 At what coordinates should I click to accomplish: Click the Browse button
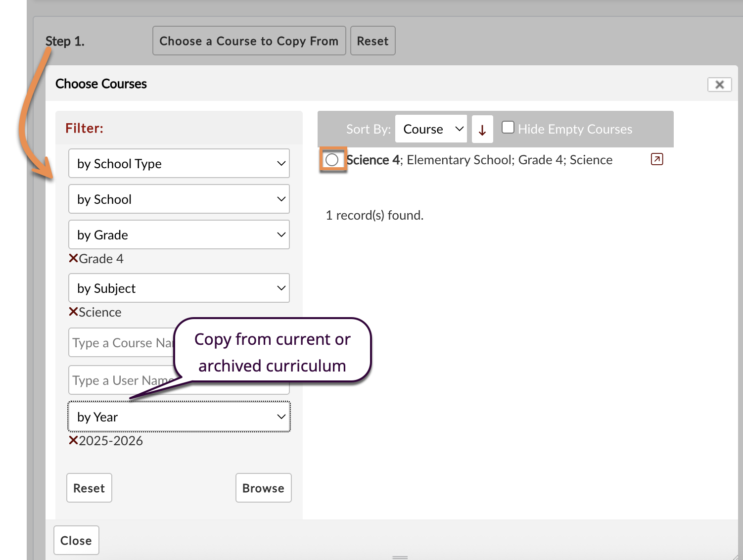263,488
